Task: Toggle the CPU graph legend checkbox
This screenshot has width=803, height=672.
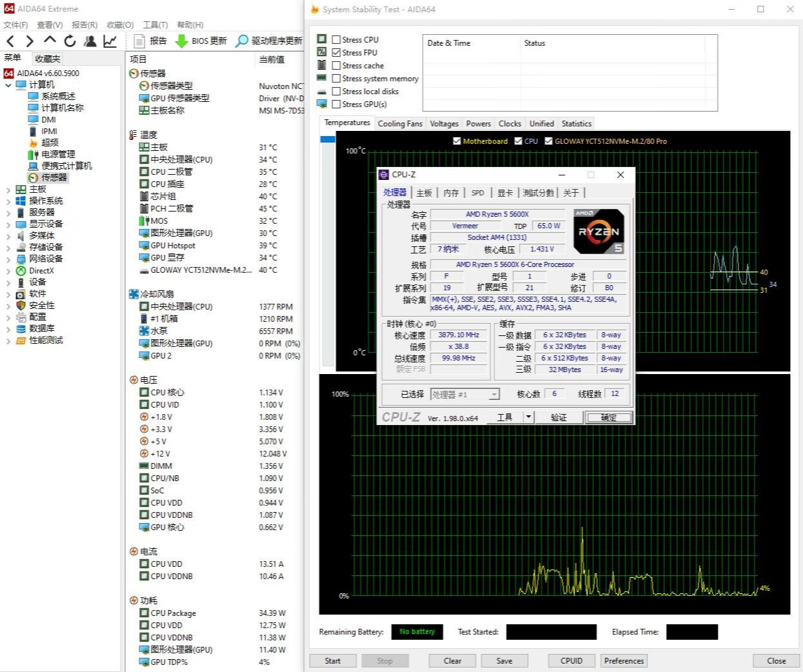Action: (518, 141)
